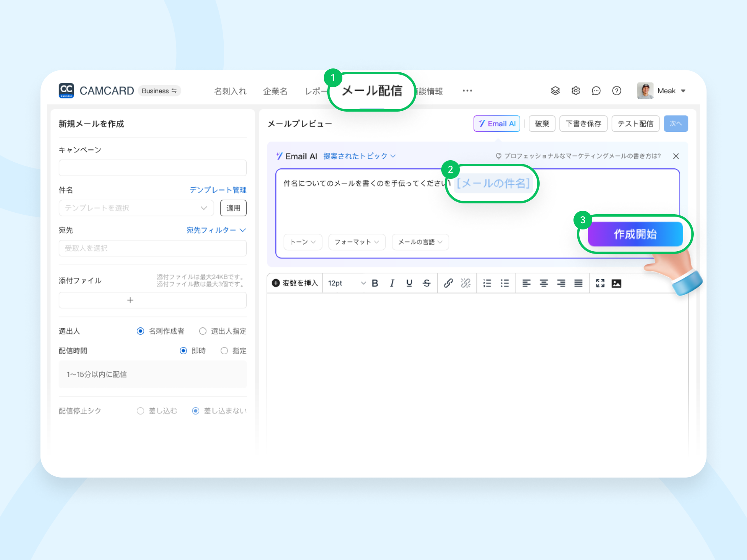Viewport: 747px width, 560px height.
Task: Open the settings gear icon
Action: [x=576, y=91]
